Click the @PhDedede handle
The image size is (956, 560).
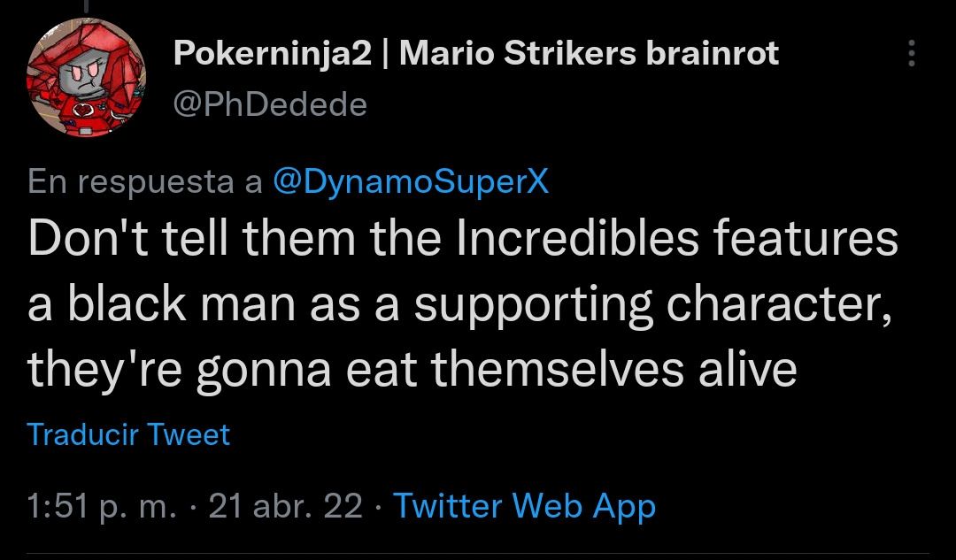(x=270, y=104)
